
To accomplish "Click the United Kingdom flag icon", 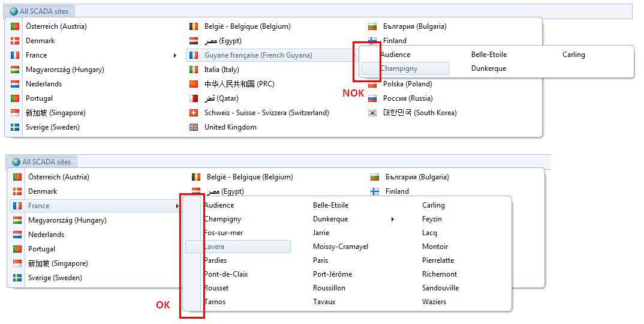I will 193,127.
